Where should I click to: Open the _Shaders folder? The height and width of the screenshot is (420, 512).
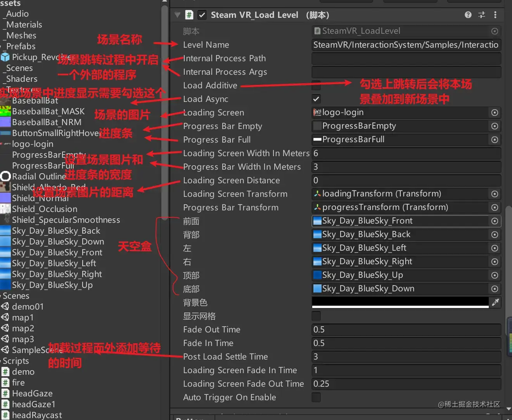click(x=20, y=79)
